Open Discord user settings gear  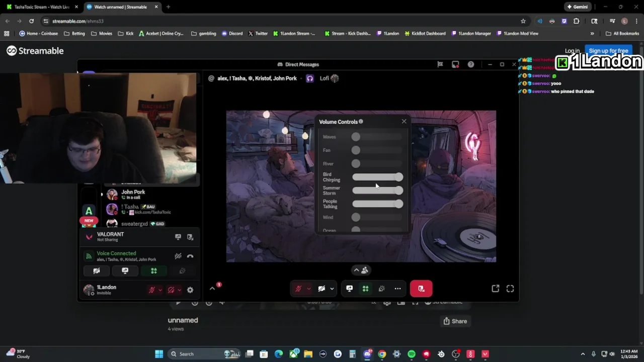point(190,290)
